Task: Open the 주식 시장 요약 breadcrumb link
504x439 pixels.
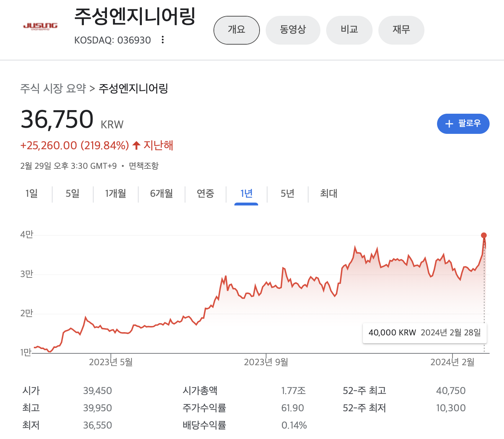Action: (x=53, y=89)
